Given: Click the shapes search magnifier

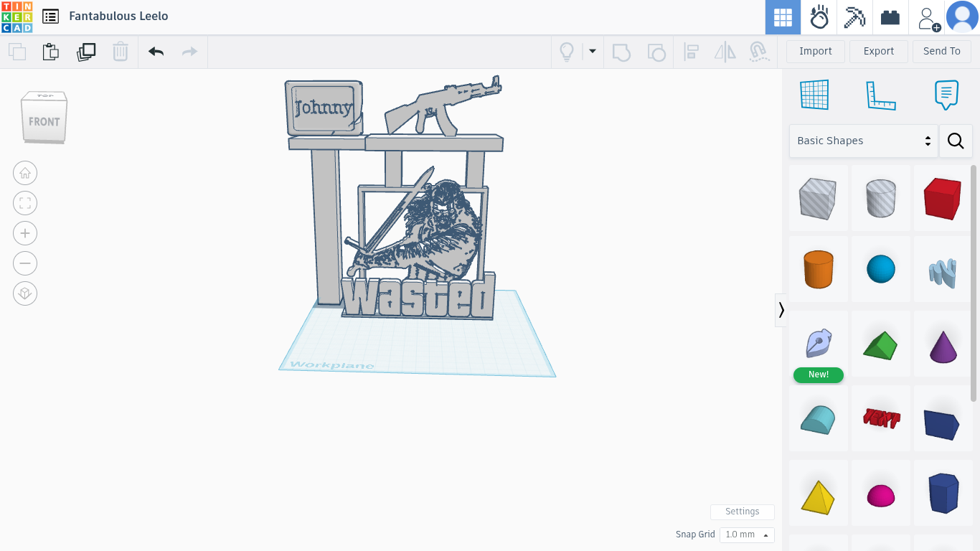Looking at the screenshot, I should point(956,141).
